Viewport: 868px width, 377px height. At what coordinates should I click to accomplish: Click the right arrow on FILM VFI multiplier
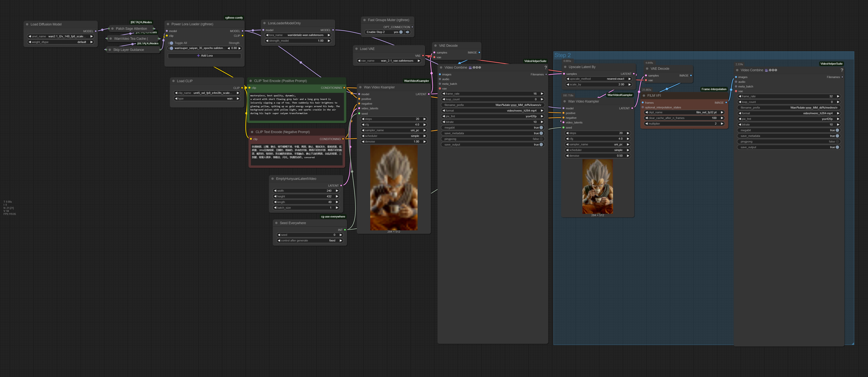click(x=722, y=124)
